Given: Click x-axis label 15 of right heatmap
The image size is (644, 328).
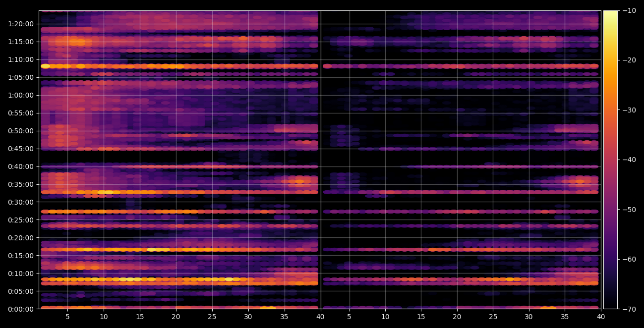Looking at the screenshot, I should click(421, 317).
